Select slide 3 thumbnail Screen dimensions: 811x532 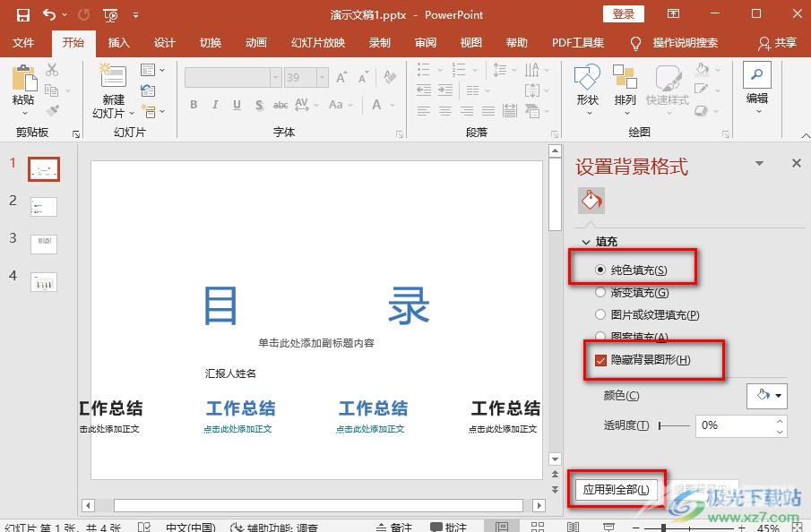point(44,245)
